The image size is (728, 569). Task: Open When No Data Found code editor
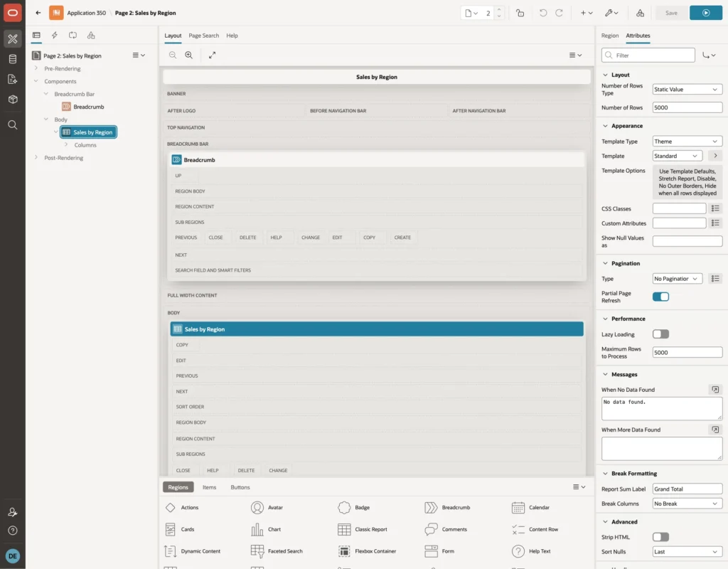(715, 390)
